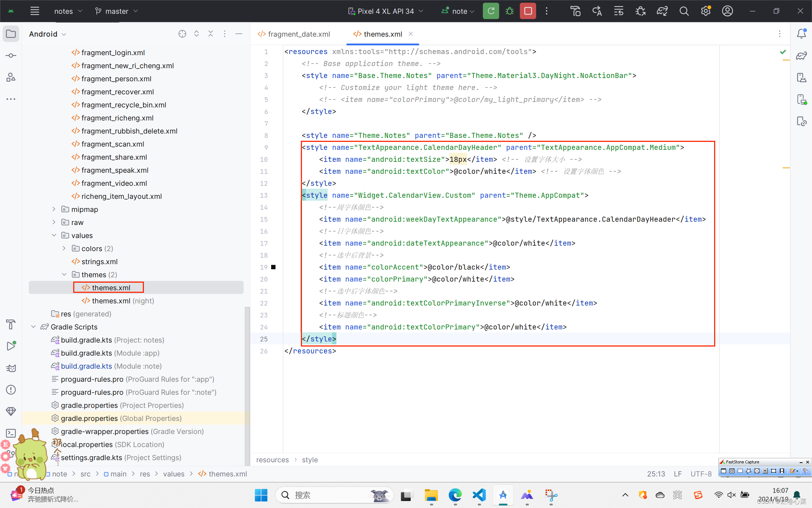Viewport: 812px width, 508px height.
Task: Open Problems tool window icon
Action: click(11, 390)
